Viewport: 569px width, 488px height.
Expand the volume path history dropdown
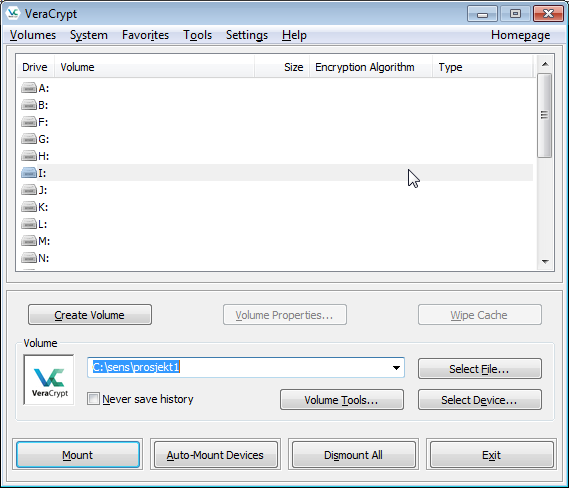tap(396, 368)
